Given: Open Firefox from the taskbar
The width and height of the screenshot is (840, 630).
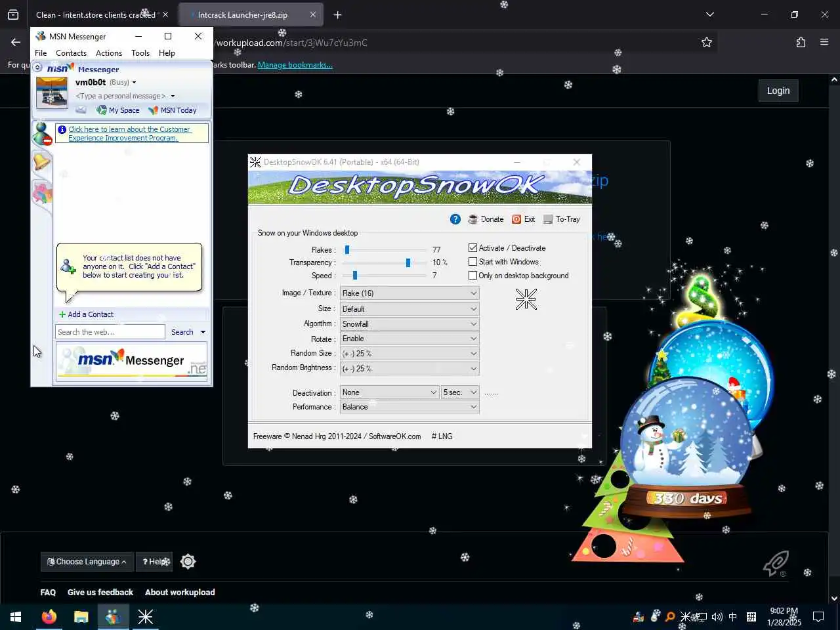Looking at the screenshot, I should point(49,616).
